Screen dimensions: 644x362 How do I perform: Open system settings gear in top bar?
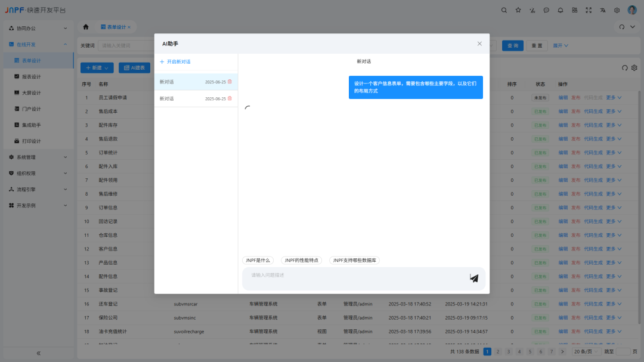tap(617, 10)
